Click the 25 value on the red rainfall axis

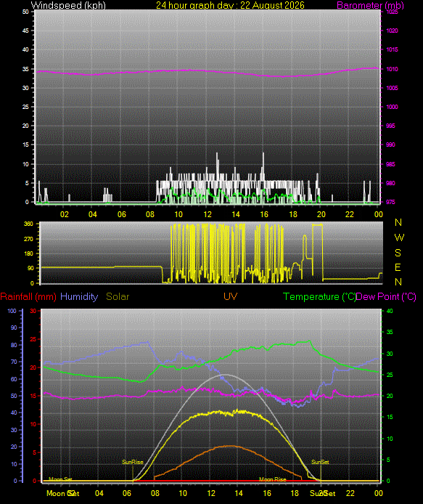[33, 339]
